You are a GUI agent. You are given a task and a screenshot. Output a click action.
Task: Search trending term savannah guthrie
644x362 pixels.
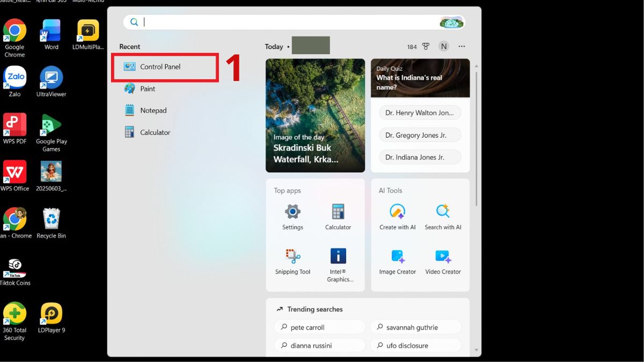point(416,327)
